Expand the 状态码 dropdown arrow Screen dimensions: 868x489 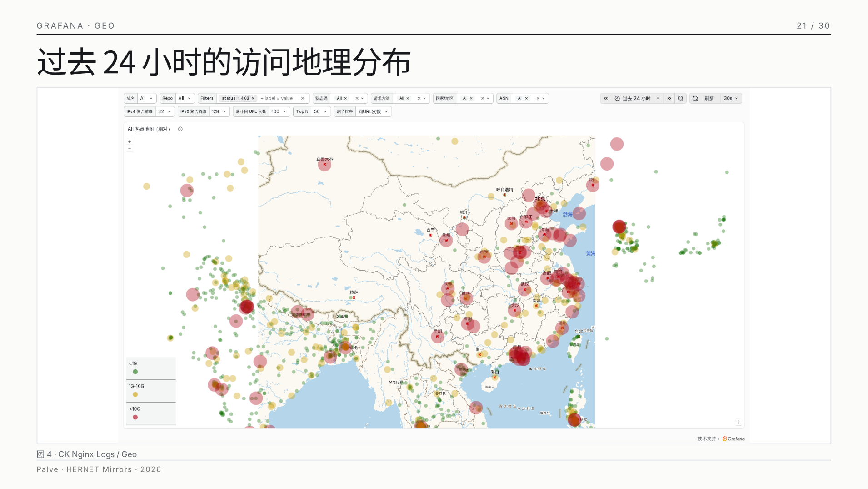pos(363,98)
